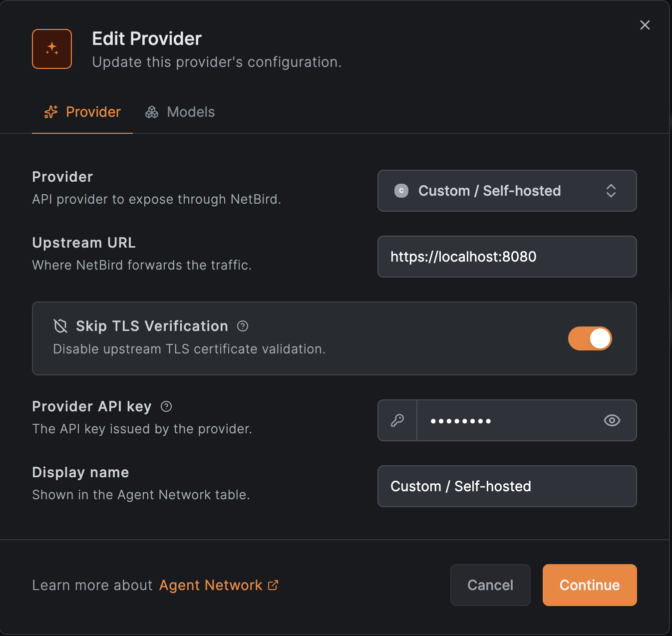Click the 'Provider API key' label

[x=92, y=406]
